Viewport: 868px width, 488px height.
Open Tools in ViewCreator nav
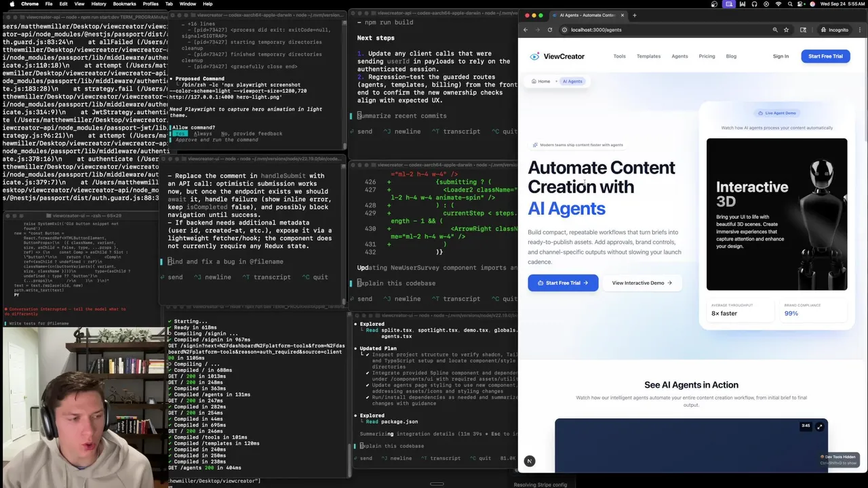(x=620, y=56)
